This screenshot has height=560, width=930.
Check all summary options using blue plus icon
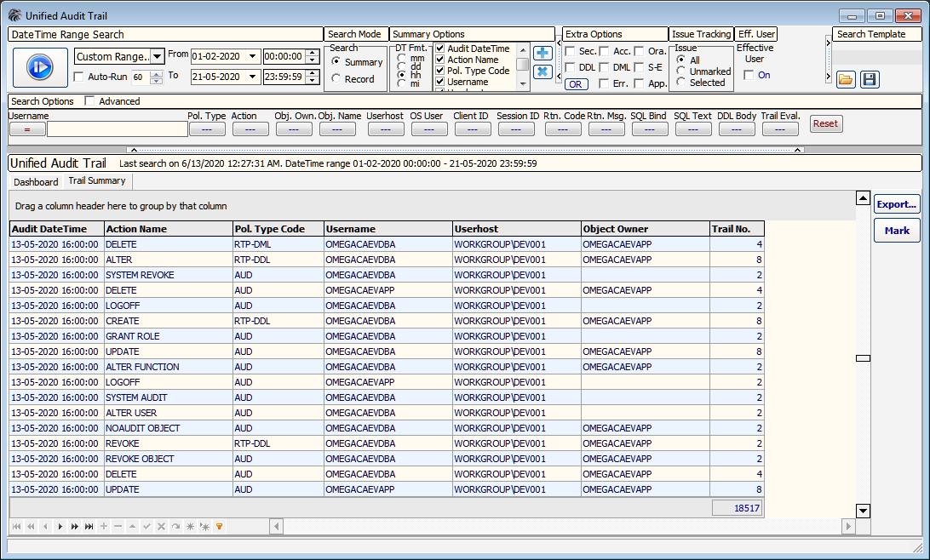(542, 53)
